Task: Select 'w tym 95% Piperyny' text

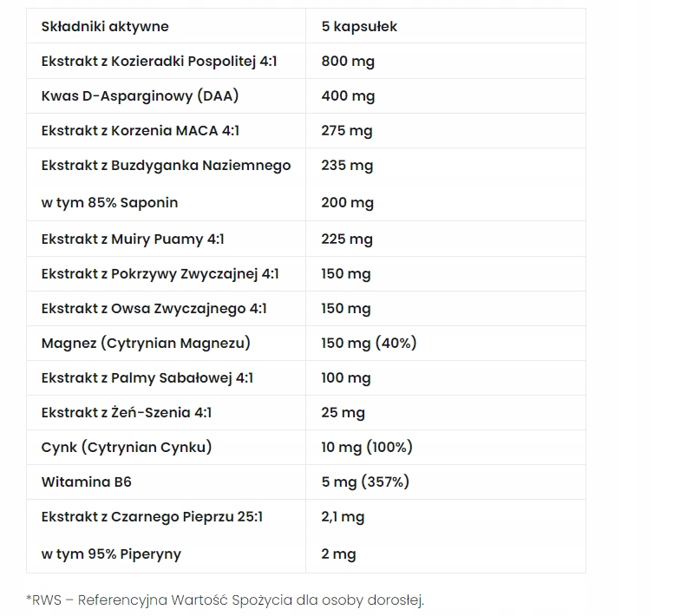Action: [x=111, y=554]
